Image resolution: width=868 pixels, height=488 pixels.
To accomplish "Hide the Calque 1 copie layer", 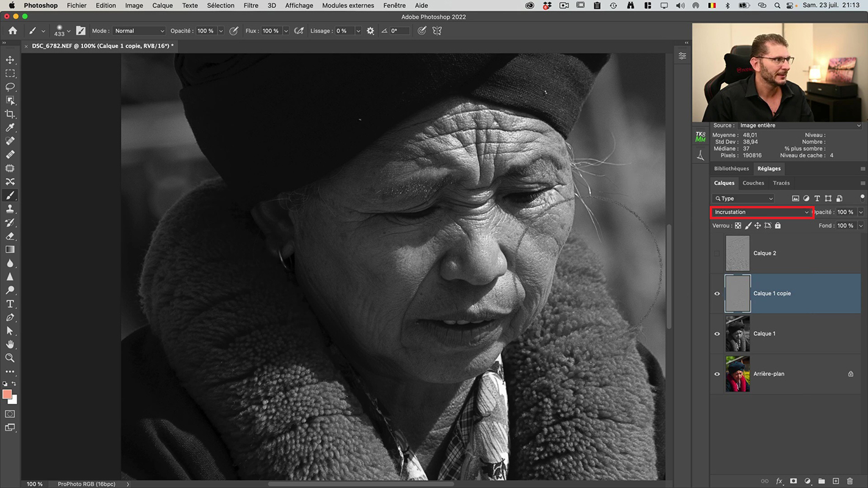I will pos(717,293).
